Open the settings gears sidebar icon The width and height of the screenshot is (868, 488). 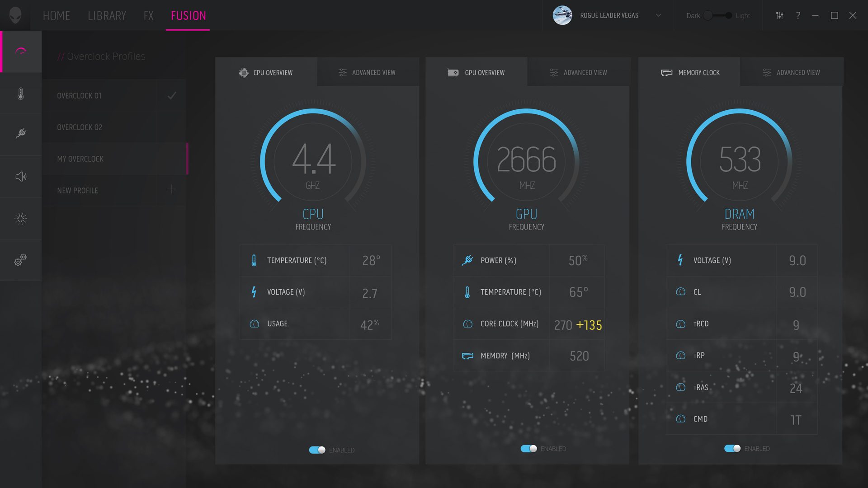[x=20, y=260]
